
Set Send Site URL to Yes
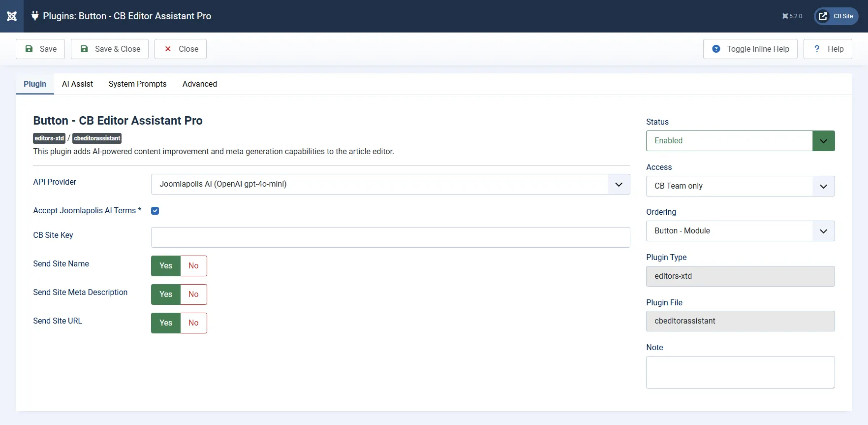166,323
